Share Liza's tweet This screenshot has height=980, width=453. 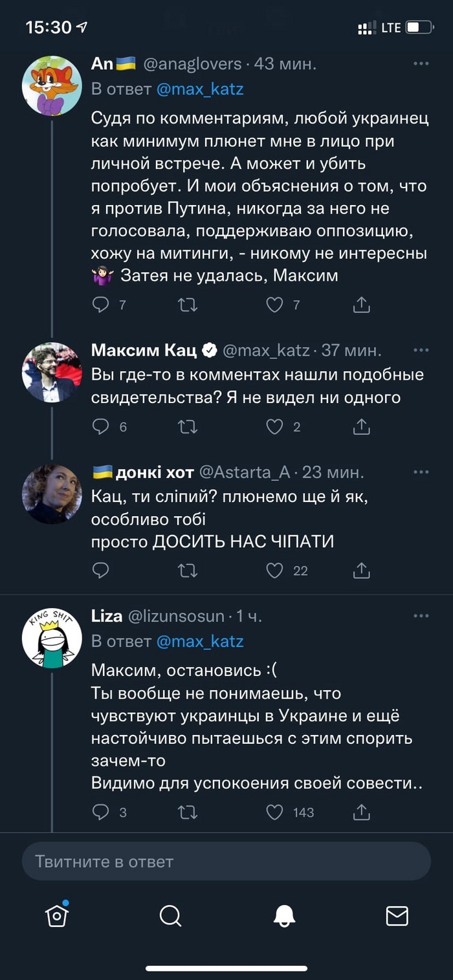[362, 812]
